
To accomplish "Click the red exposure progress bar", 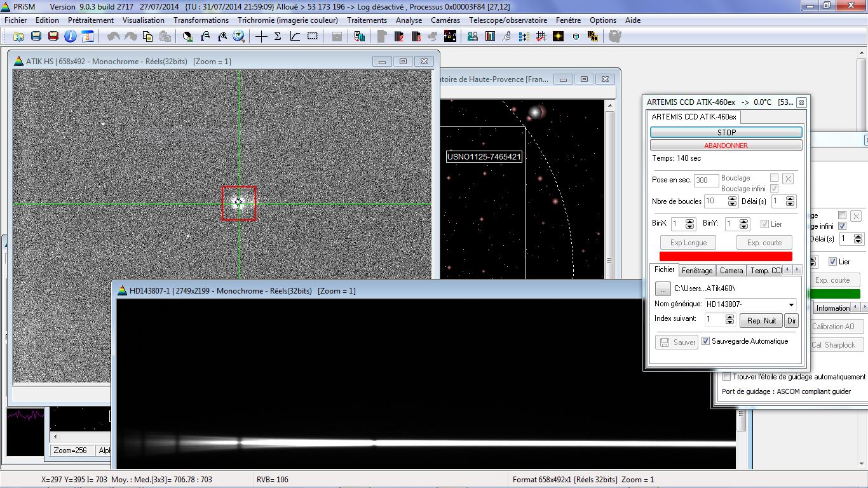I will (726, 256).
